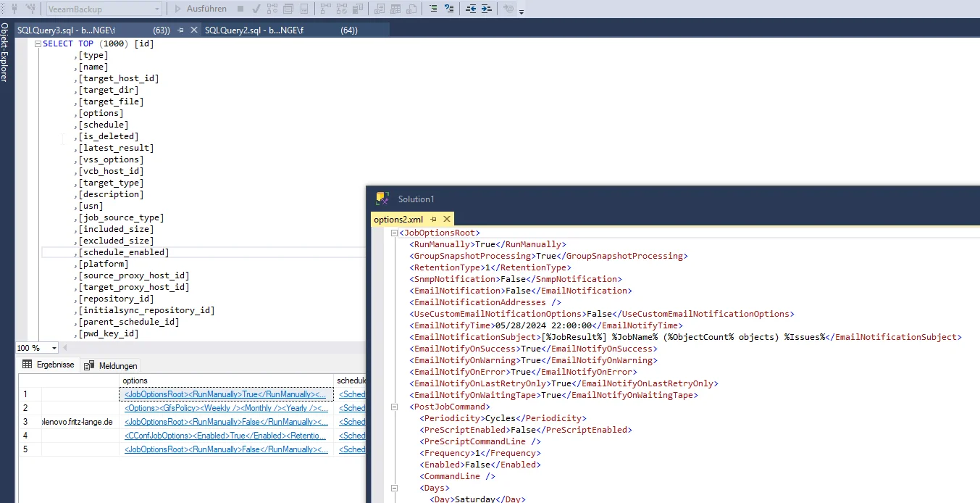Toggle Include Live Query Statistics icon
The height and width of the screenshot is (503, 980).
[x=342, y=9]
